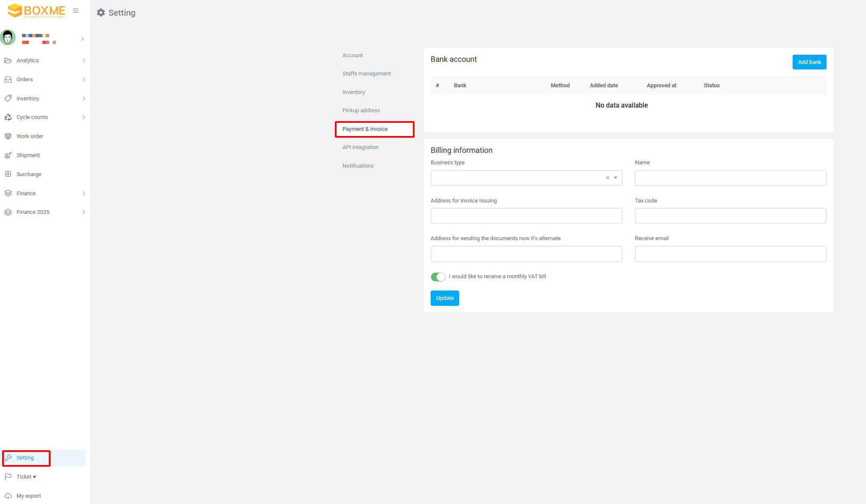This screenshot has height=504, width=866.
Task: Click the Ticket flag icon
Action: pyautogui.click(x=8, y=477)
